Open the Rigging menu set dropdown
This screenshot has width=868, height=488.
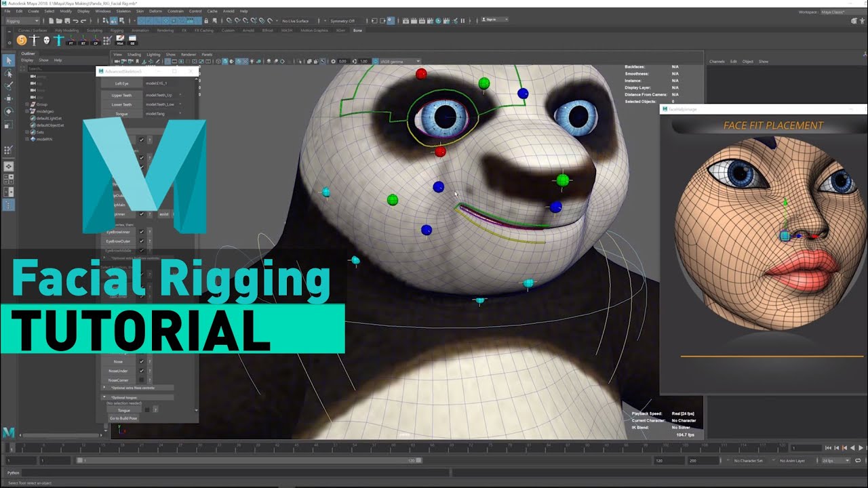point(22,21)
